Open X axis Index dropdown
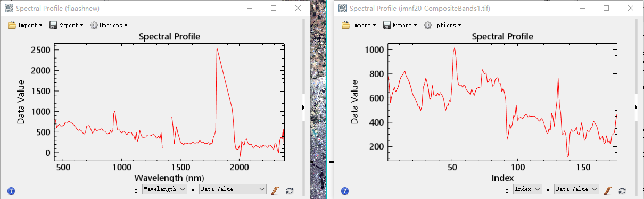Viewport: 644px width, 199px height. click(x=528, y=189)
